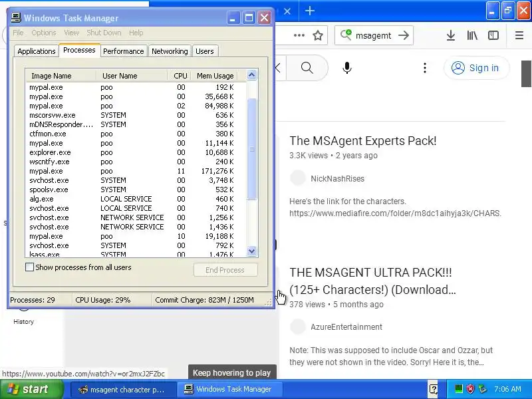Click the Windows Task Manager taskbar button

click(231, 389)
